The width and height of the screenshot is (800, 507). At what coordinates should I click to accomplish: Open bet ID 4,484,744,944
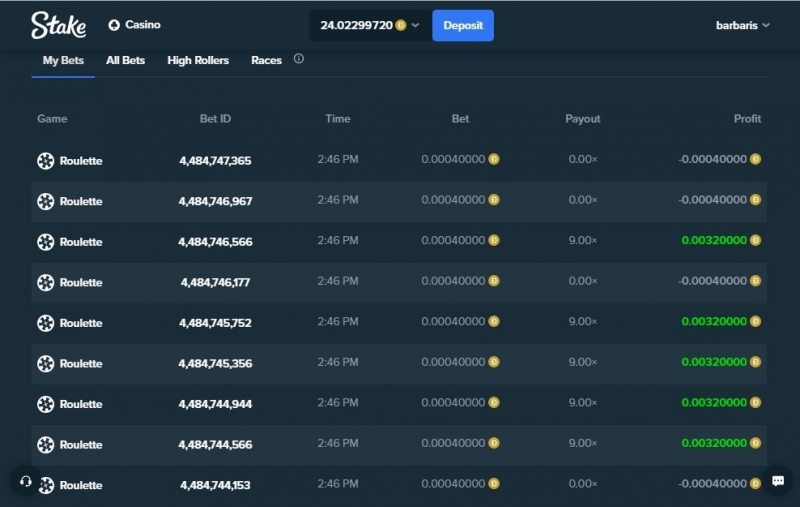pyautogui.click(x=215, y=404)
